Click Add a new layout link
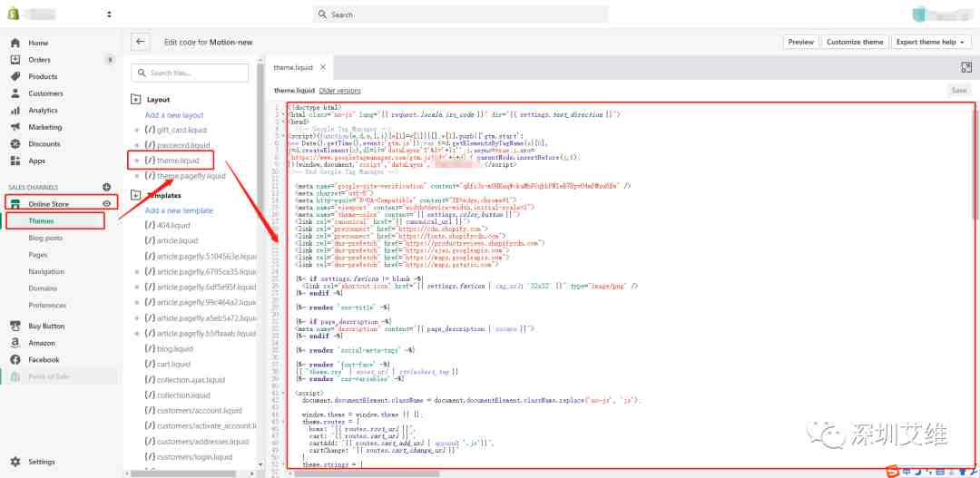The height and width of the screenshot is (478, 980). (174, 115)
